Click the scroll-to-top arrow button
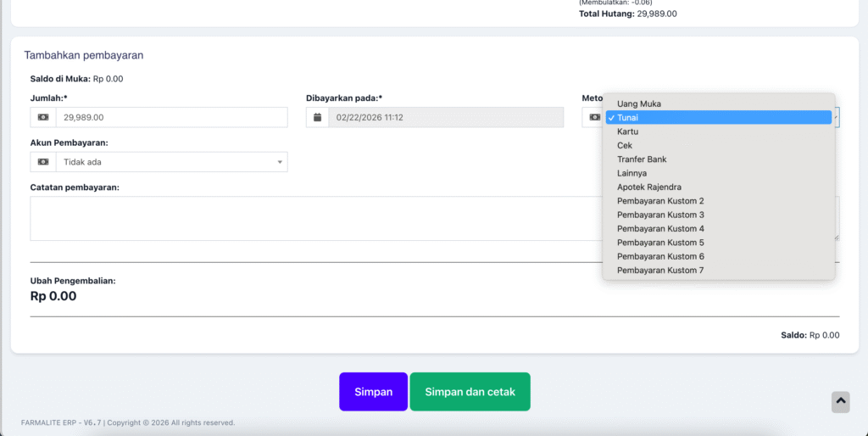Screen dimensions: 868x436 point(840,401)
